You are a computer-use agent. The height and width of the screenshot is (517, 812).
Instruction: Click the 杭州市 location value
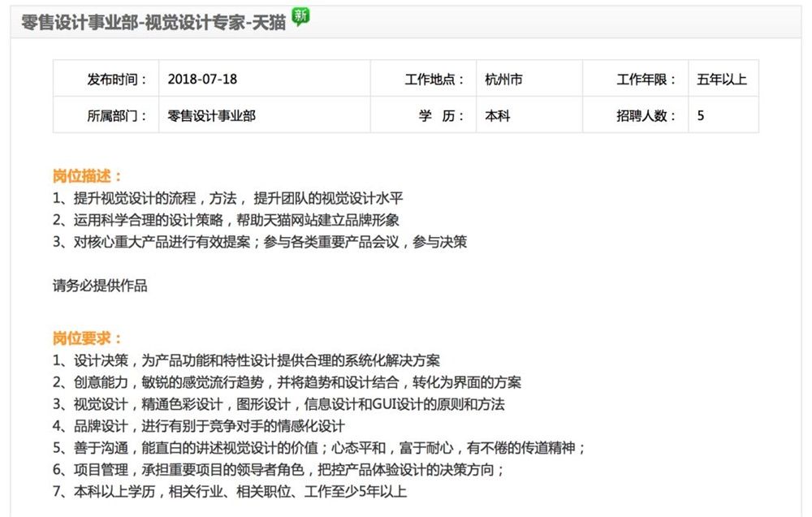504,80
